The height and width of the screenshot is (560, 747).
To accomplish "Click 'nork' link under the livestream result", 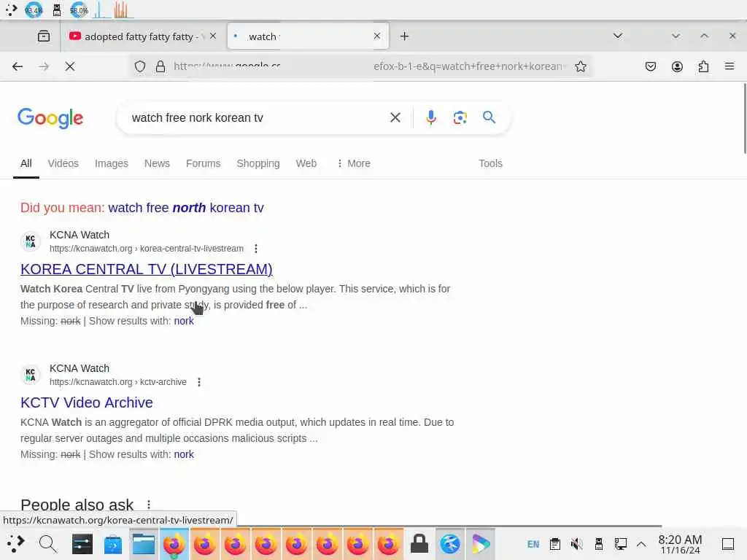I will tap(184, 321).
